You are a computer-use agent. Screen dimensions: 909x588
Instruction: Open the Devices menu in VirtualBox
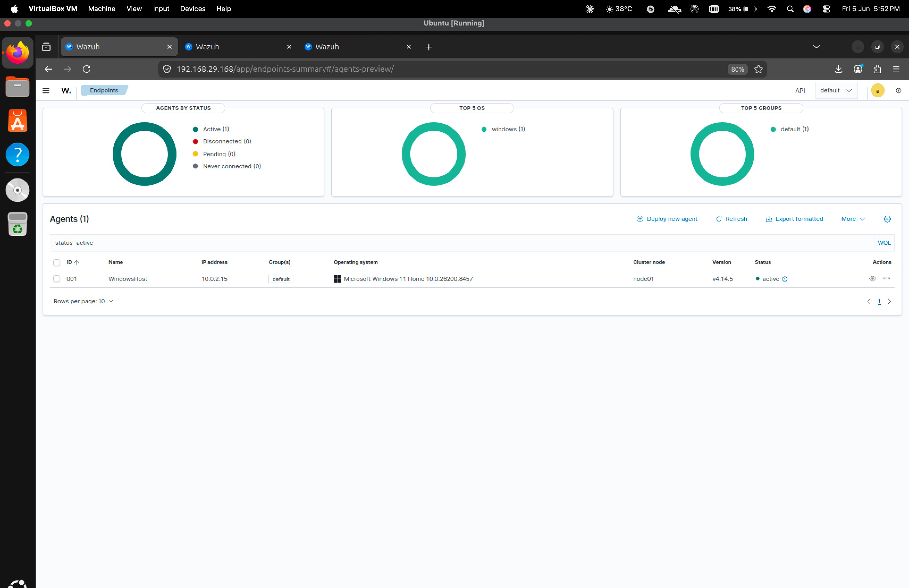[192, 9]
